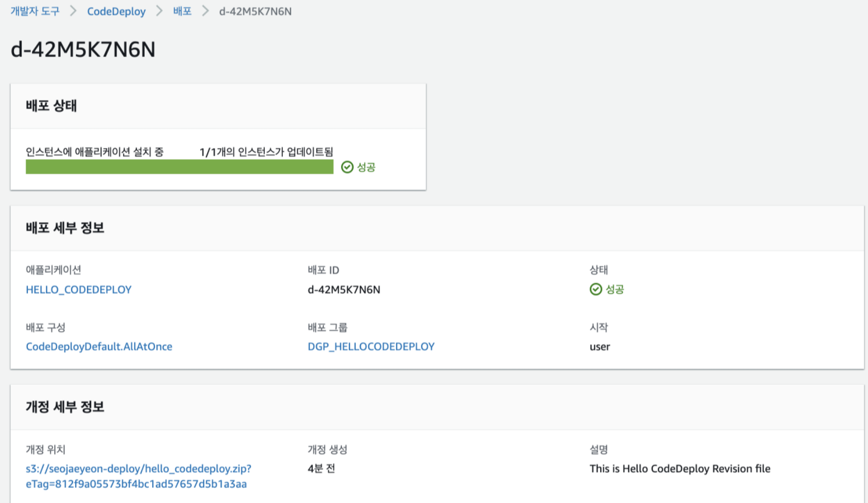The height and width of the screenshot is (503, 868).
Task: Click the 설명 field label
Action: click(599, 449)
